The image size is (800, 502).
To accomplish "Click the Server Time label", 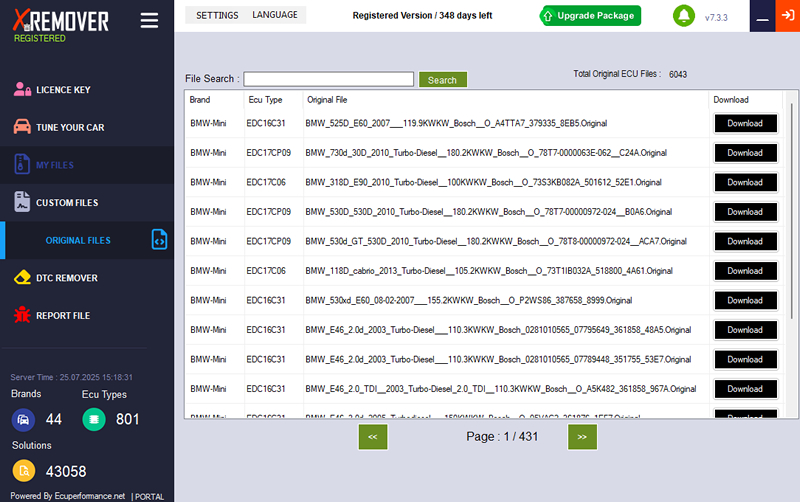I will tap(71, 378).
